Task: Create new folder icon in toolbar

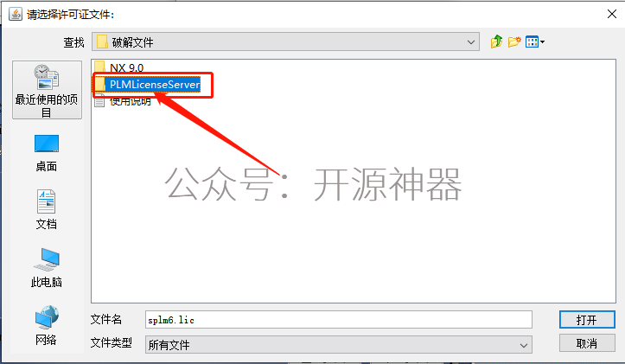Action: pyautogui.click(x=514, y=42)
